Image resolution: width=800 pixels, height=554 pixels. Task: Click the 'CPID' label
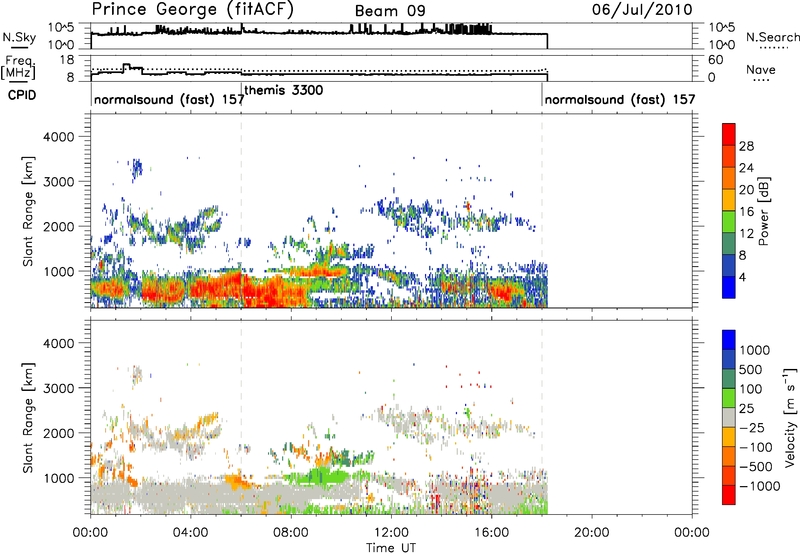22,95
